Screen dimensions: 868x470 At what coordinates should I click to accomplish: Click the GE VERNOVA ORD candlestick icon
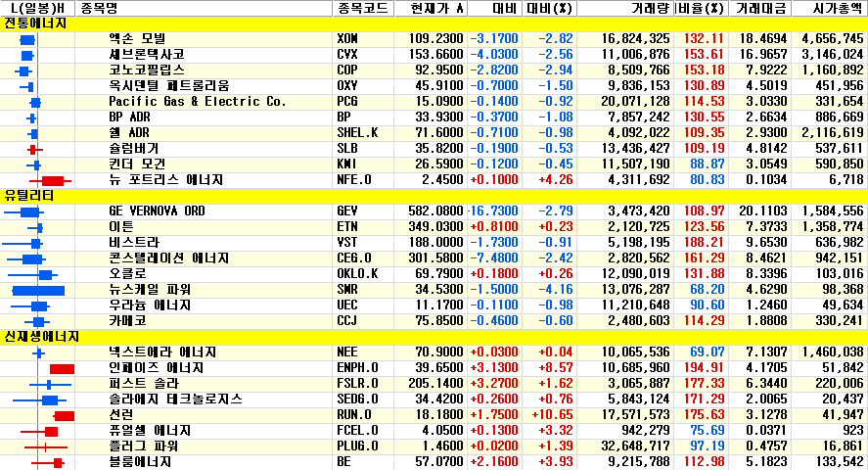(x=29, y=212)
